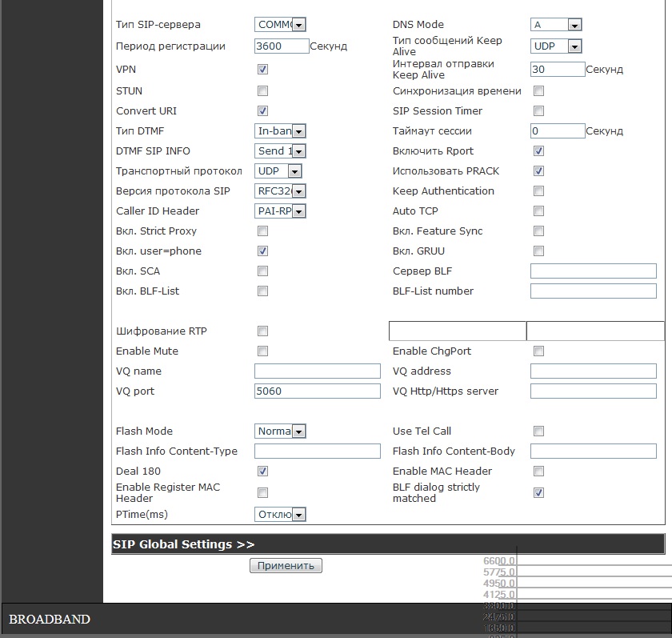Uncheck the Deal 180 checkbox
Image resolution: width=672 pixels, height=638 pixels.
pos(262,471)
